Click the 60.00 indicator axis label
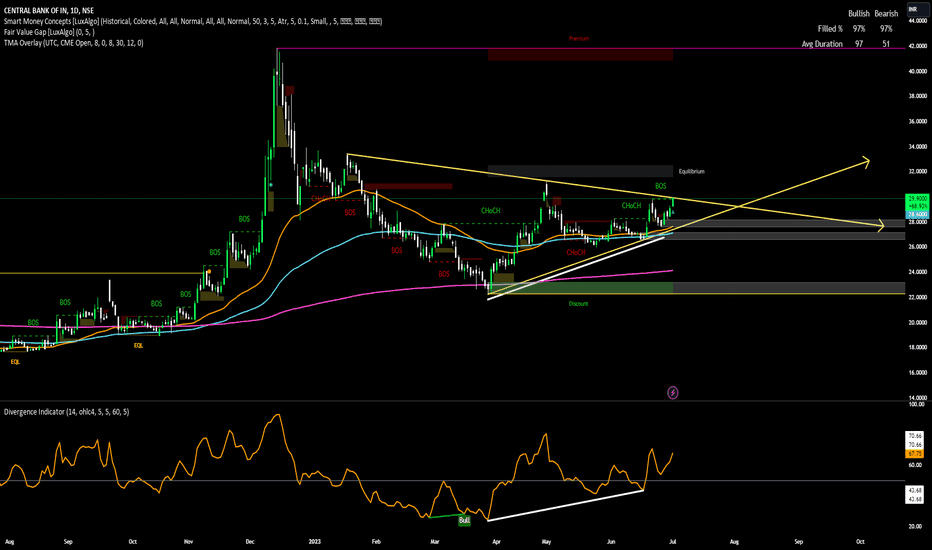Image resolution: width=932 pixels, height=550 pixels. tap(915, 465)
